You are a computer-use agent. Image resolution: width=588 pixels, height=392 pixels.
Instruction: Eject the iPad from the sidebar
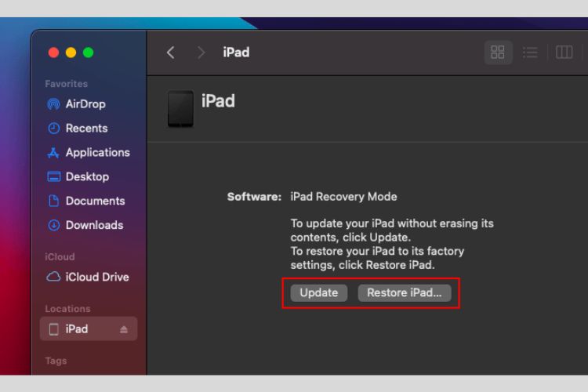tap(124, 329)
